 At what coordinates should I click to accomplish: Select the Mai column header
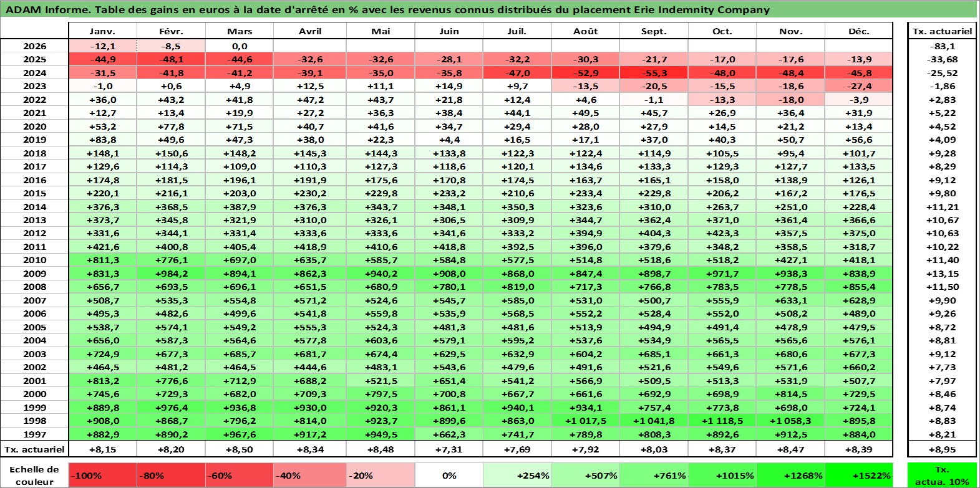tap(381, 31)
